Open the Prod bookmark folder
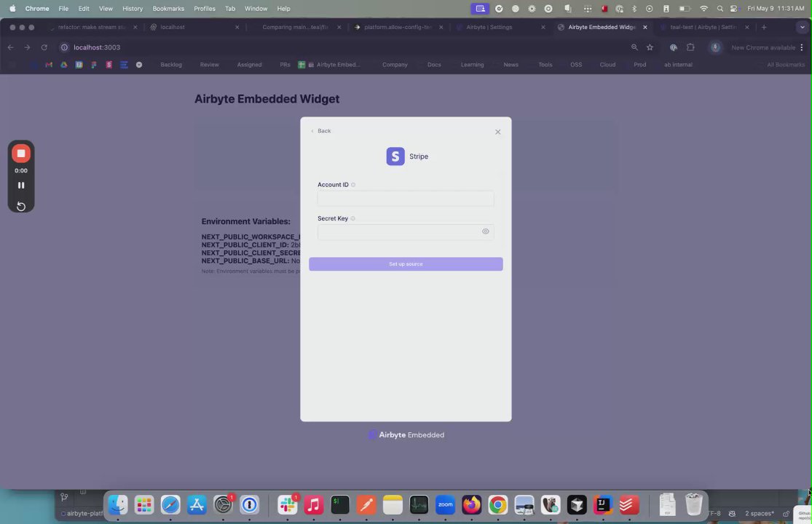The height and width of the screenshot is (524, 812). 639,65
